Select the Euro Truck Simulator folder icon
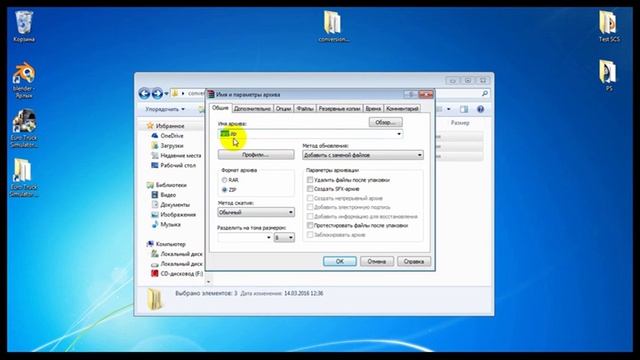Screen dimensions: 640x360 pos(24,177)
